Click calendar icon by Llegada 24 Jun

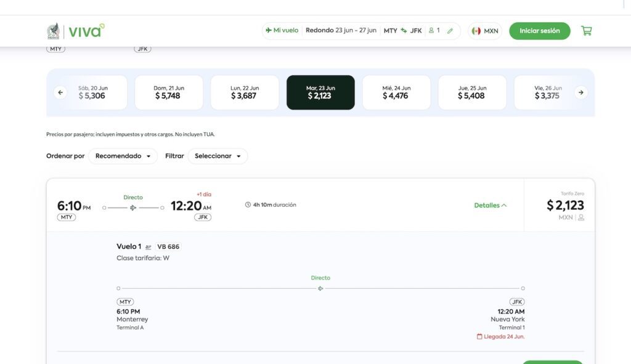[x=479, y=337]
